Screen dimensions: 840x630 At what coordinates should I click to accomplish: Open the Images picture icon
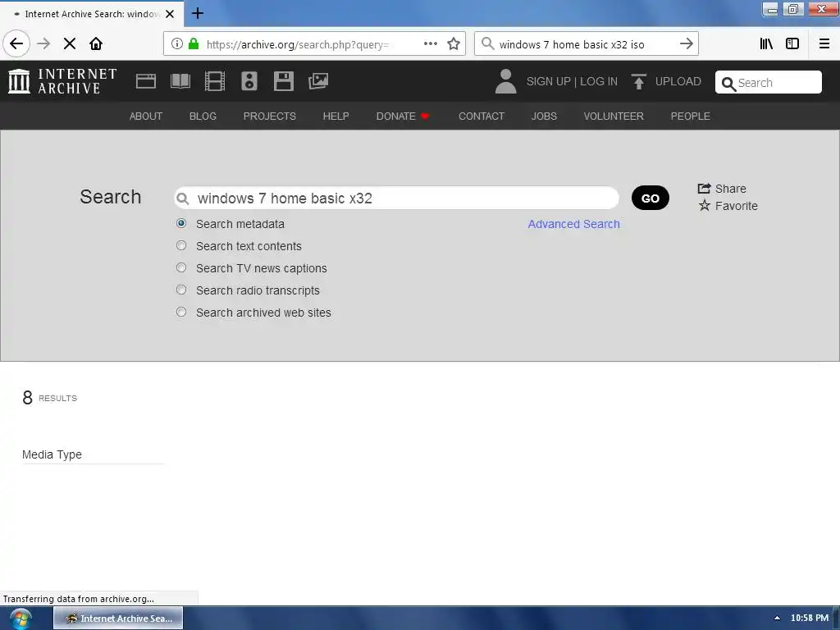(x=318, y=81)
